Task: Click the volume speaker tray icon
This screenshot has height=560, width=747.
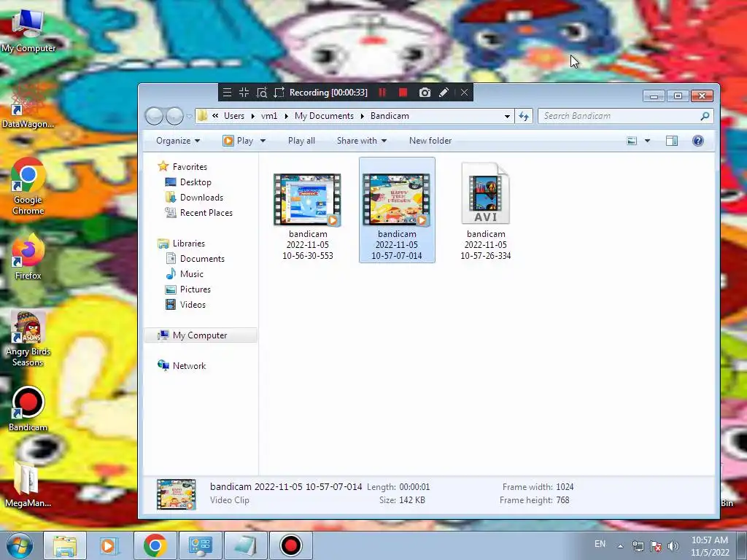Action: [673, 546]
